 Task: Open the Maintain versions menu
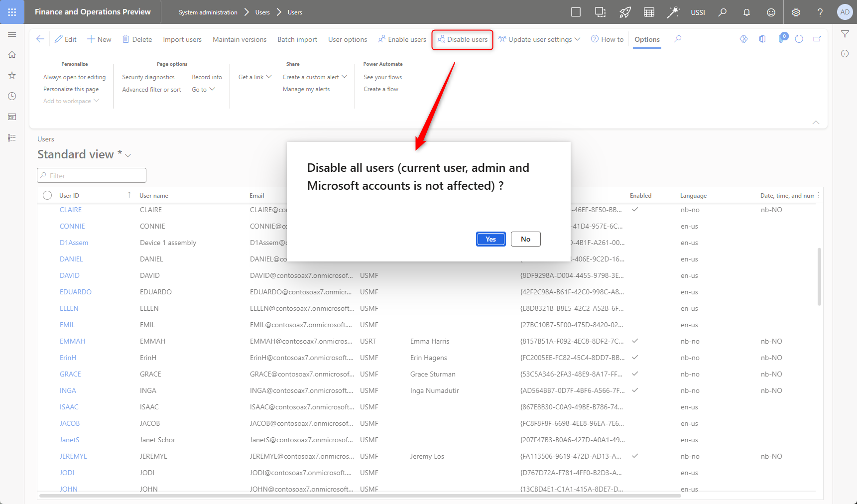(240, 39)
